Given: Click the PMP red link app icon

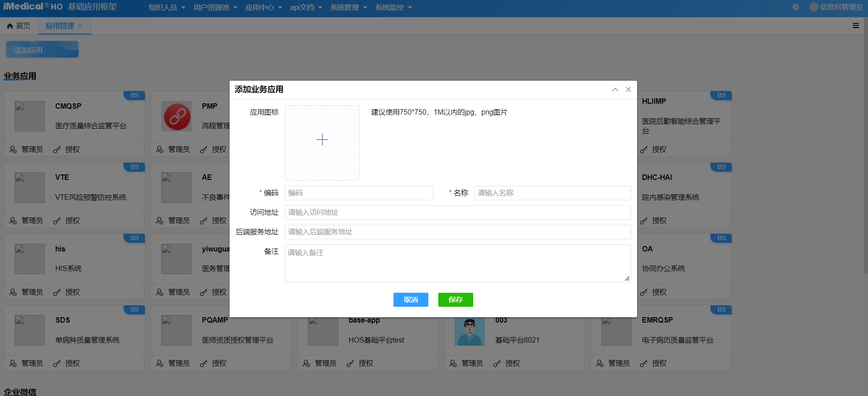Looking at the screenshot, I should click(177, 116).
